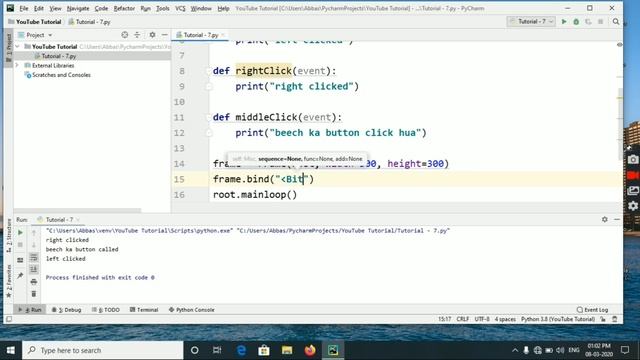Switch to the Terminal tool window tab
This screenshot has height=360, width=640.
(144, 310)
